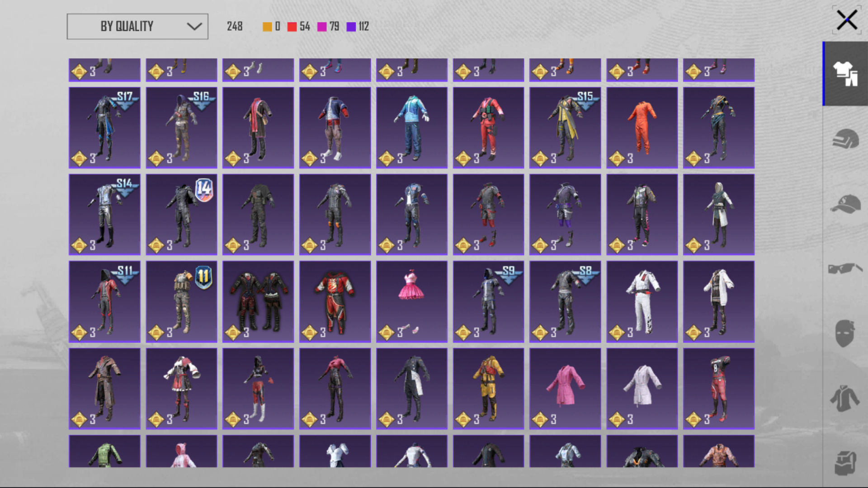The height and width of the screenshot is (488, 868).
Task: Select the S16 hooded outfit
Action: pyautogui.click(x=181, y=128)
